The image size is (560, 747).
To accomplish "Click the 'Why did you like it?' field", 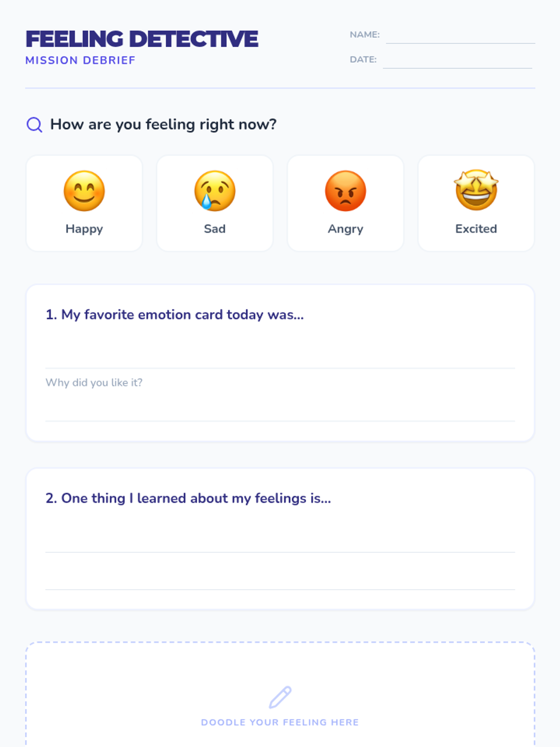I will tap(280, 399).
